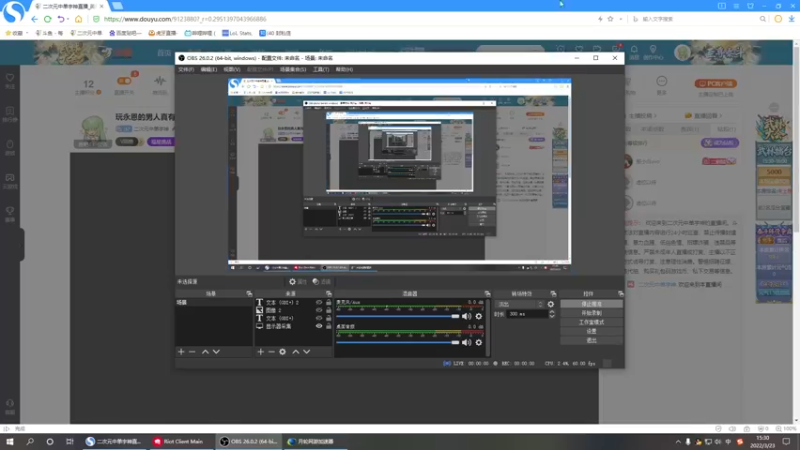Open OBS 工具(T) menu
Screen dimensions: 800x450
[321, 69]
